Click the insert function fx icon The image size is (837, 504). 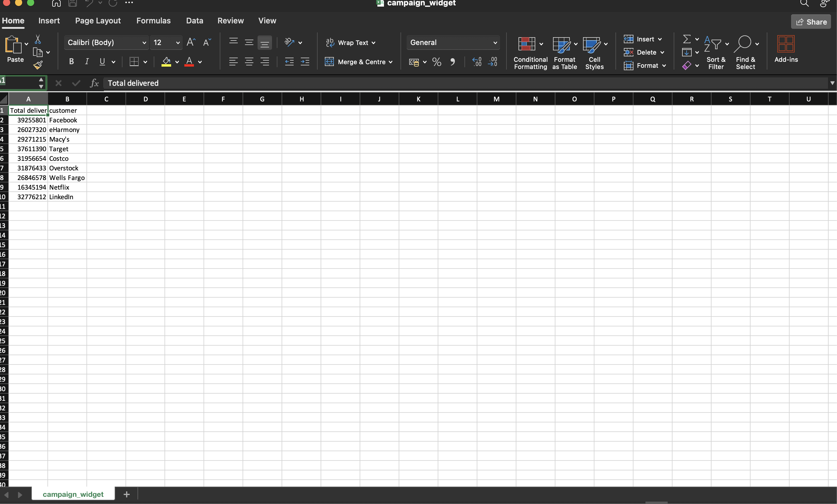pyautogui.click(x=94, y=83)
